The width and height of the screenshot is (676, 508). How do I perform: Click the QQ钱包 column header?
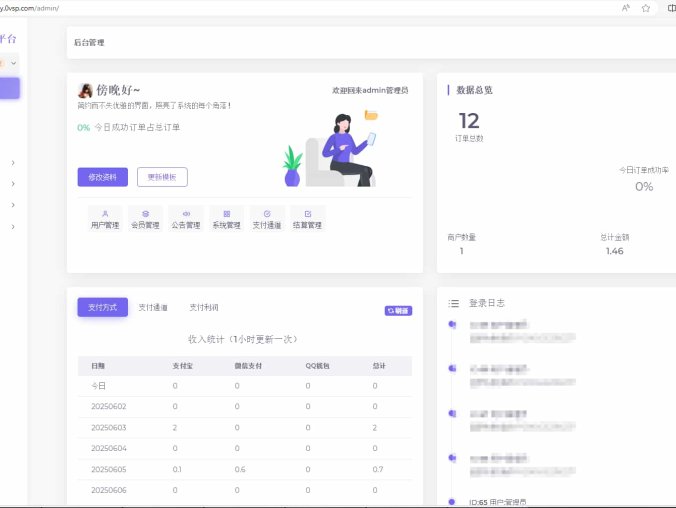click(317, 366)
